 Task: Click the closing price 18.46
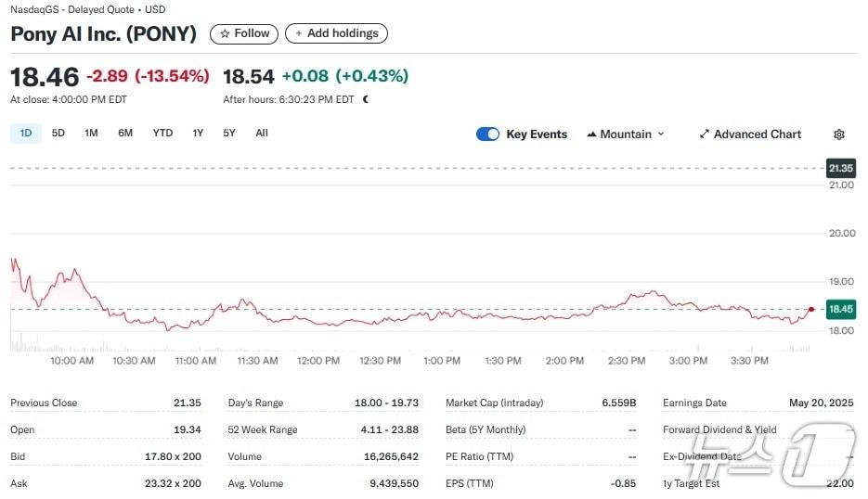click(45, 77)
